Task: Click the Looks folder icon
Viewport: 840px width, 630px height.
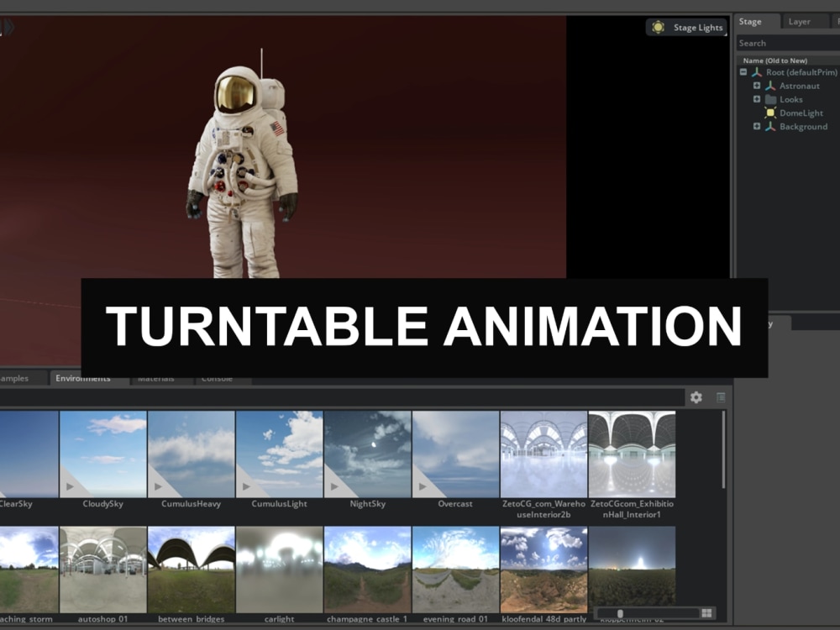Action: pos(769,99)
